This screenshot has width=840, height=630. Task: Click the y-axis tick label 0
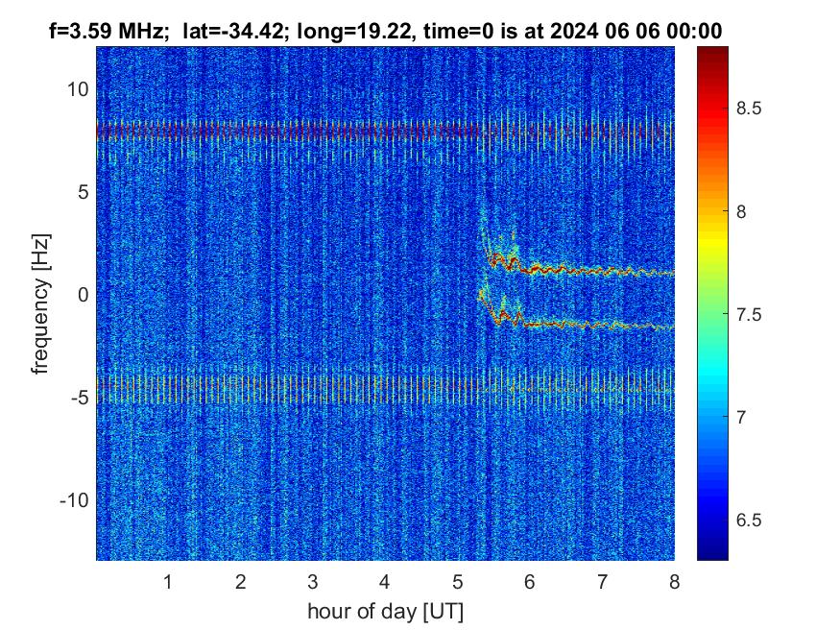point(81,295)
